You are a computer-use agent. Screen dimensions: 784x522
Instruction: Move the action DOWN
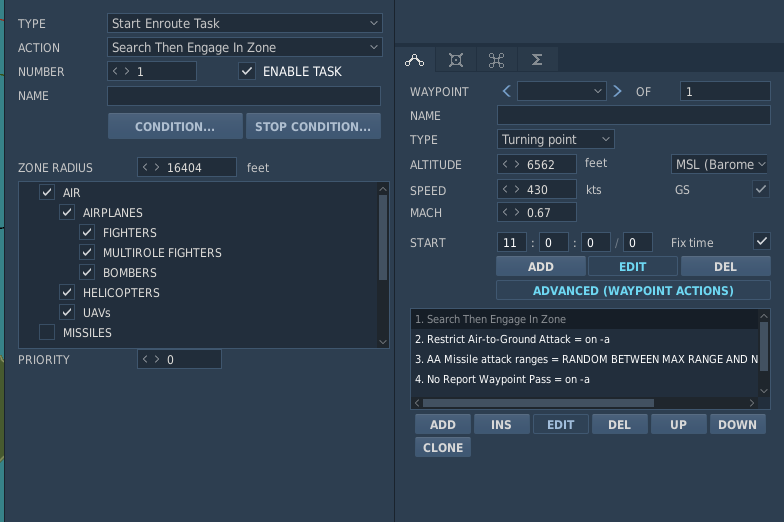pyautogui.click(x=738, y=424)
